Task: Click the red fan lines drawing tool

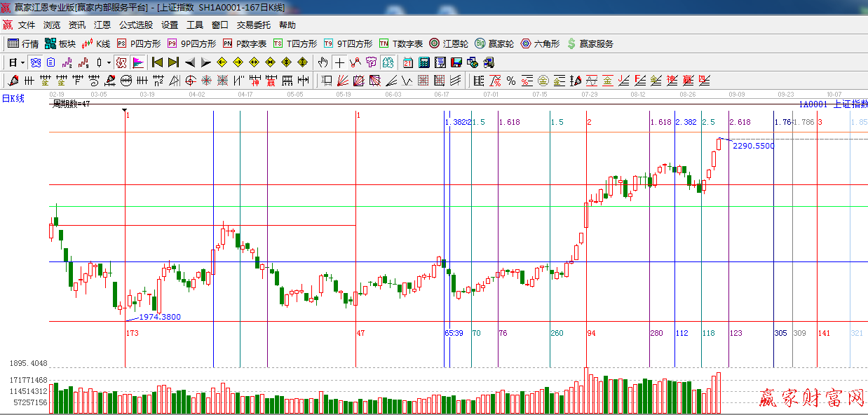Action: pyautogui.click(x=343, y=81)
